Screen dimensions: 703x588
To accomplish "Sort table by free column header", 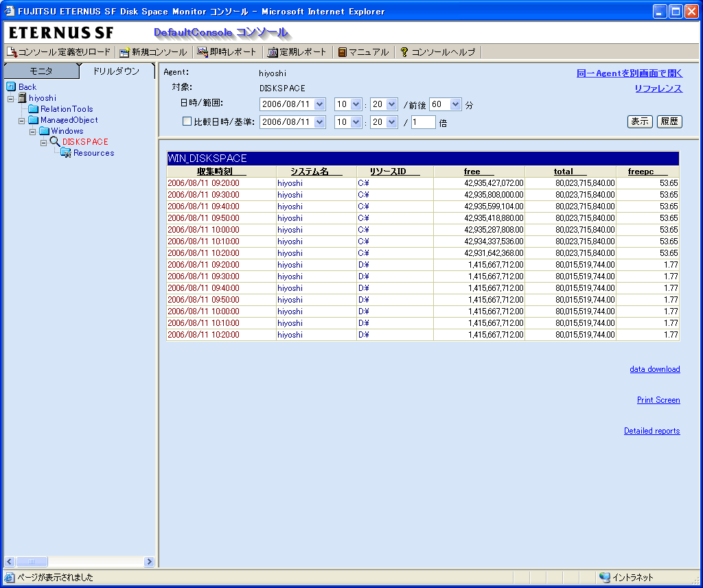I will pos(479,172).
